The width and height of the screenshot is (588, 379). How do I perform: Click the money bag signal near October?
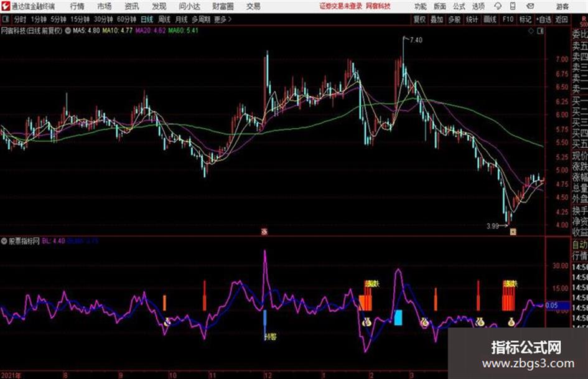[x=167, y=322]
